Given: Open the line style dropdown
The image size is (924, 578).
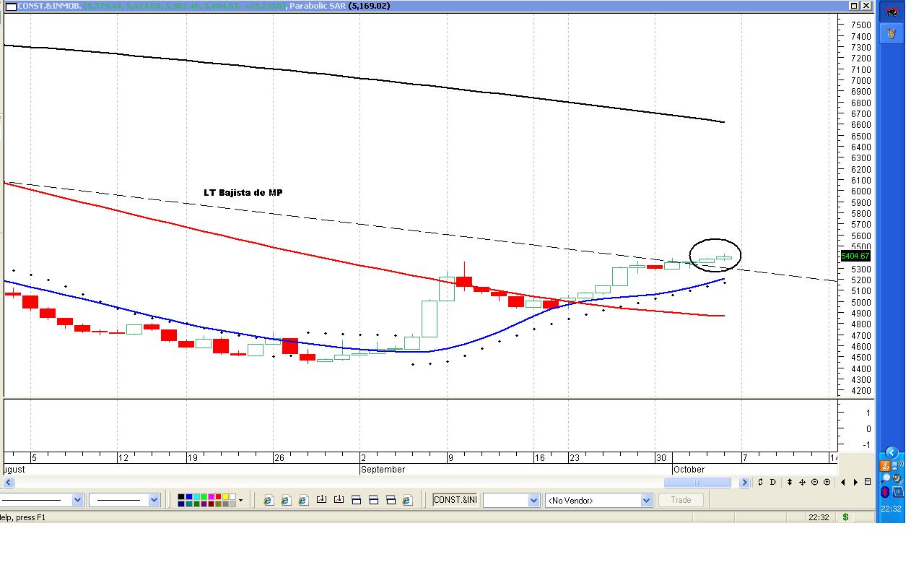Looking at the screenshot, I should point(77,500).
